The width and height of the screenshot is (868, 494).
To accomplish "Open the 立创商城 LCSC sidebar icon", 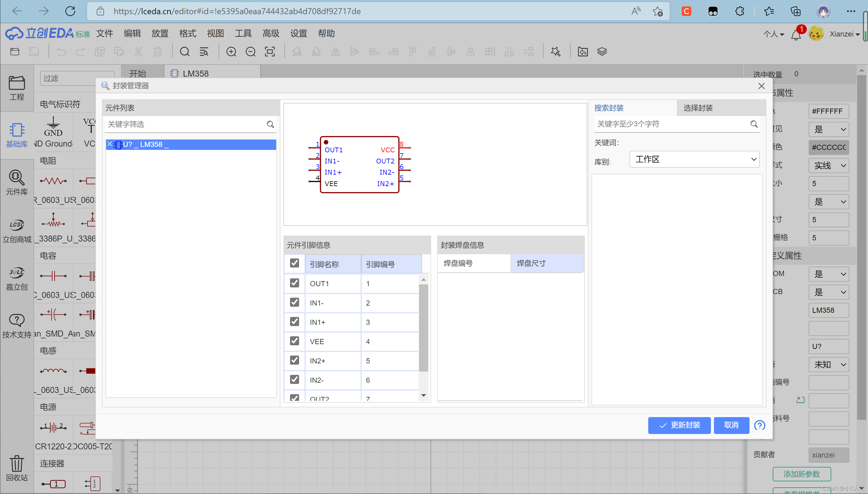I will tap(16, 230).
